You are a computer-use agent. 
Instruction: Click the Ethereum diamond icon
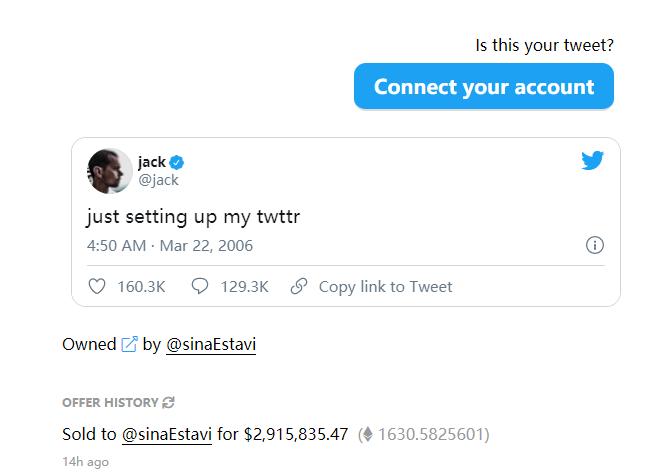point(367,435)
